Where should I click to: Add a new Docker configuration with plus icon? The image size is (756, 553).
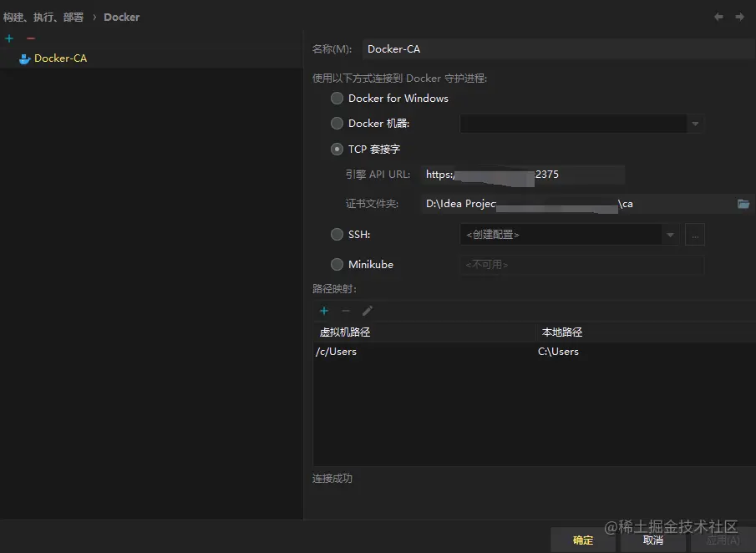[9, 38]
